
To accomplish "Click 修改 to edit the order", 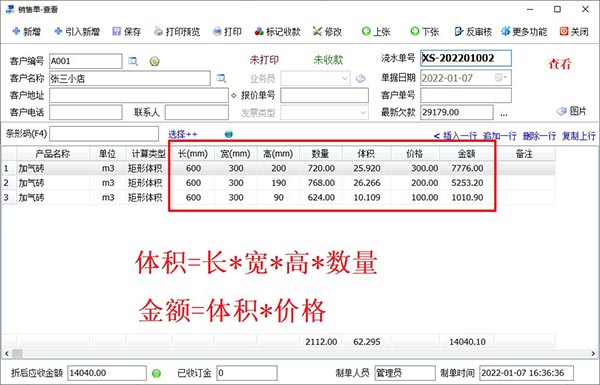I will 327,31.
